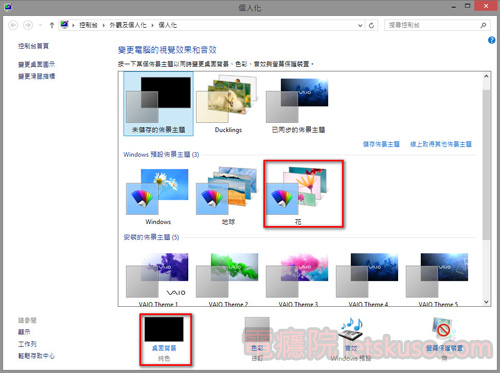Select 外觀及個人化 in the breadcrumb path
The height and width of the screenshot is (373, 500).
pyautogui.click(x=128, y=25)
